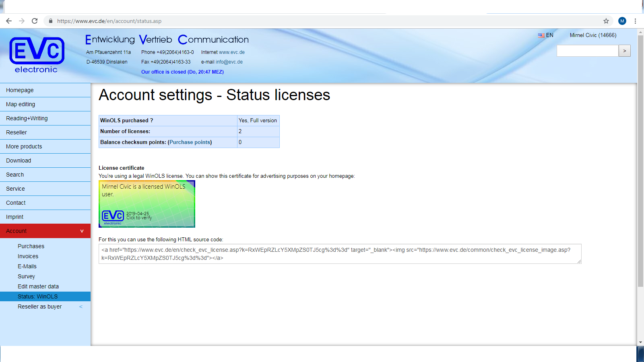Click the Fax +49(2064)4163-33 text
The image size is (644, 362).
166,62
